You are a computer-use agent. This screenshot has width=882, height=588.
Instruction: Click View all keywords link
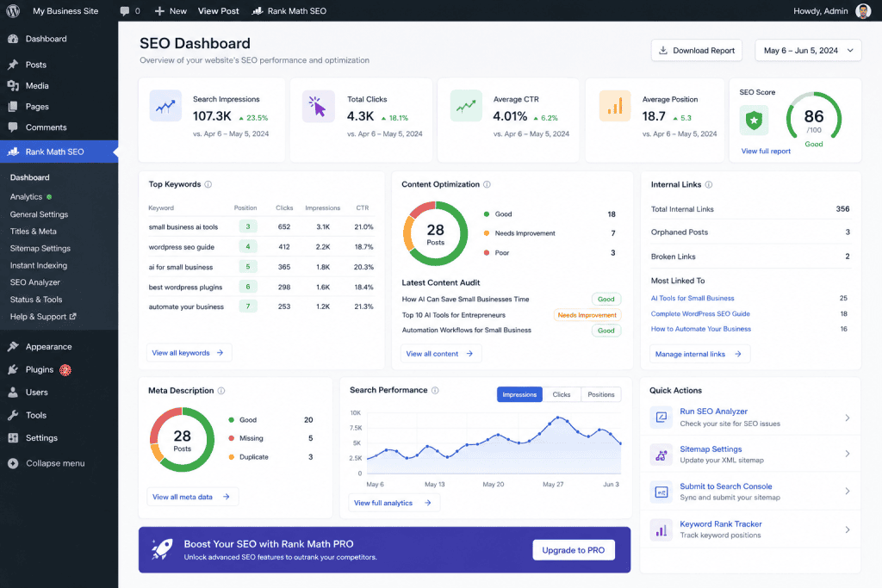click(x=189, y=352)
